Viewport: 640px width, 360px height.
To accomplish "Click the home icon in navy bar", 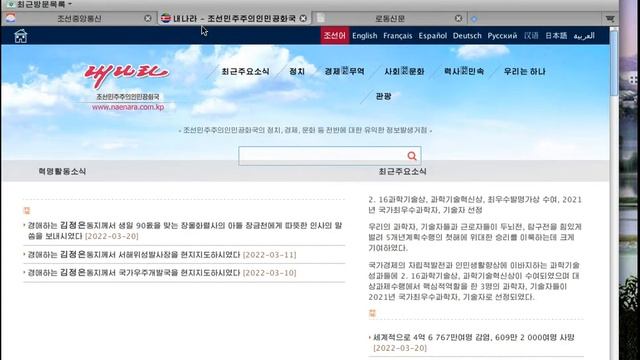I will tap(20, 36).
